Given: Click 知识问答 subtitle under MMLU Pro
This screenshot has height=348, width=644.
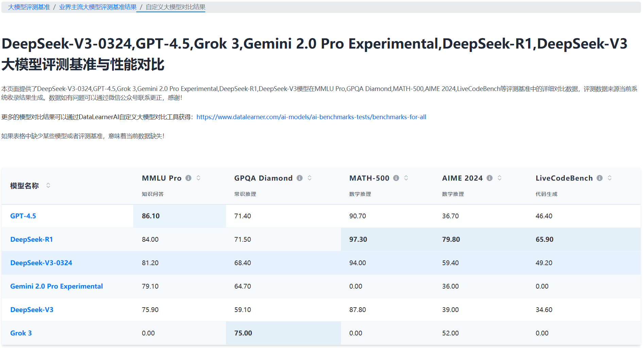Looking at the screenshot, I should click(153, 194).
